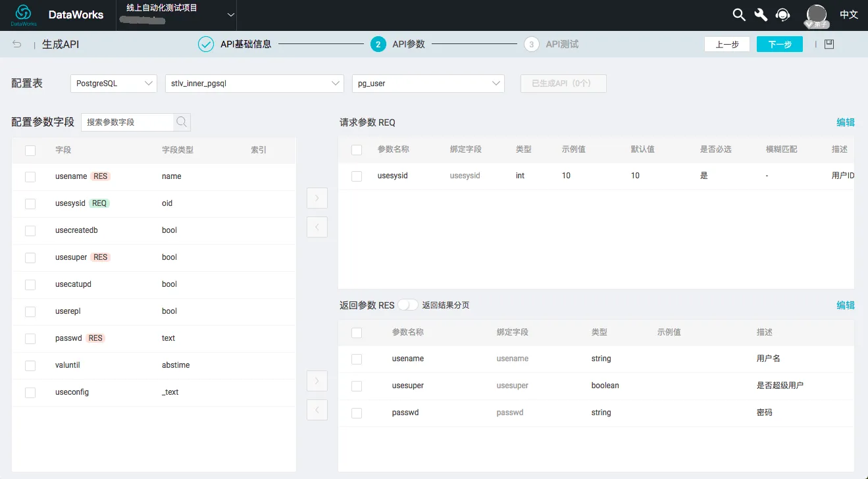Viewport: 868px width, 479px height.
Task: Open the wrench tools icon
Action: pos(761,14)
